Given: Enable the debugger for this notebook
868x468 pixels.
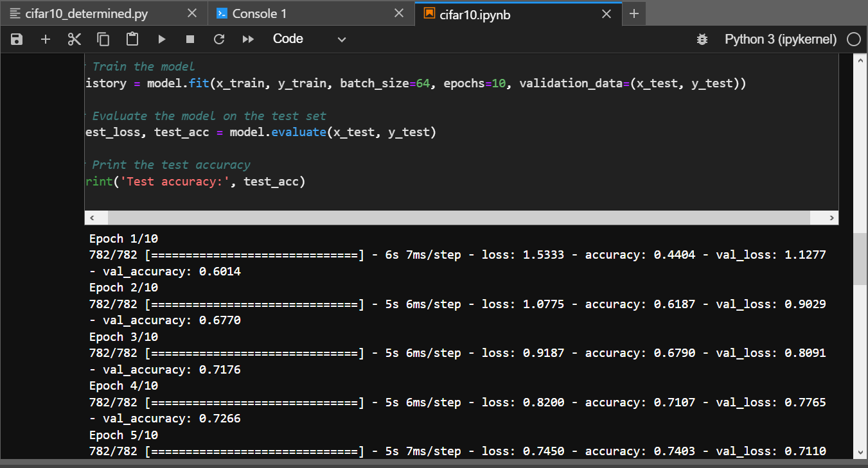Looking at the screenshot, I should pos(702,39).
